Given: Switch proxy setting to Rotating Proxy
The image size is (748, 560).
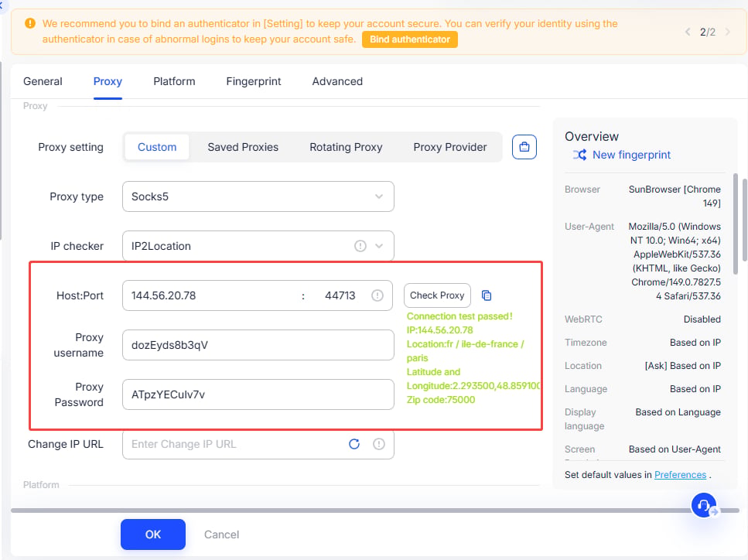Looking at the screenshot, I should pos(346,147).
